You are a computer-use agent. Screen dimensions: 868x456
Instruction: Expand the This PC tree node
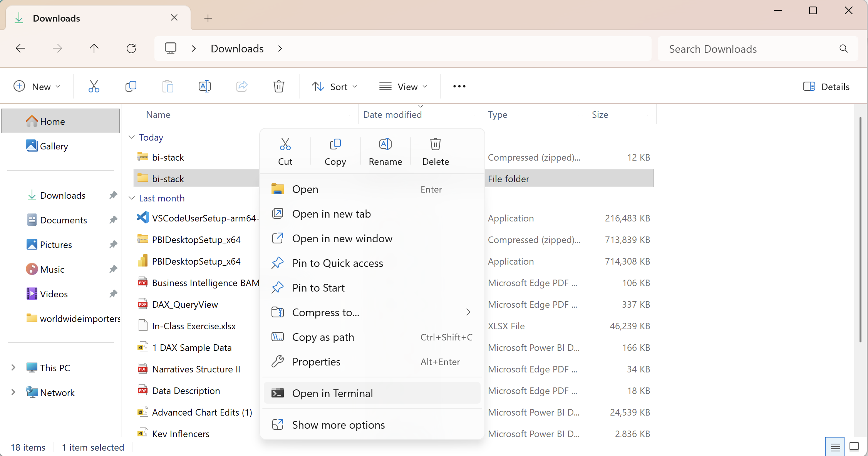point(13,367)
